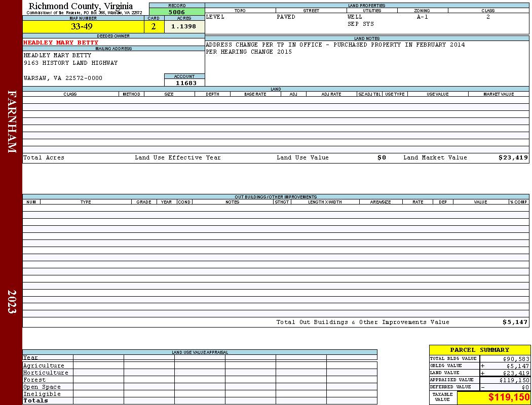Screen dimensions: 532x405
Task: Click Total Out Buildings value $5,147
Action: click(x=515, y=322)
